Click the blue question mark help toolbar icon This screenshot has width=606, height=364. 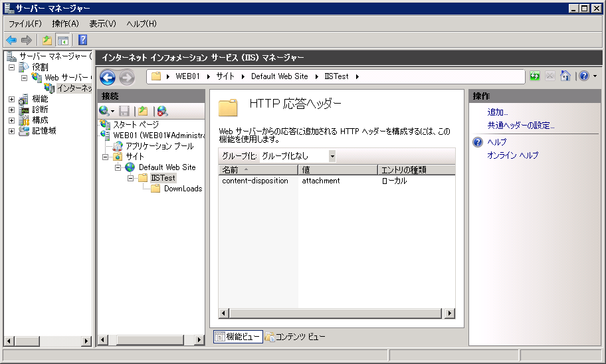click(82, 40)
